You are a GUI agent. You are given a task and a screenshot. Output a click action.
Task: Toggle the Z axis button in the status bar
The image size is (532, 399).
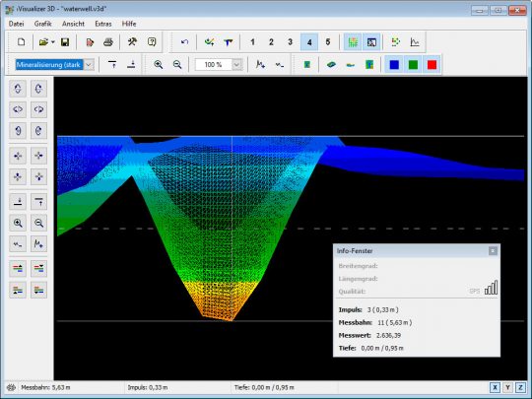(520, 387)
